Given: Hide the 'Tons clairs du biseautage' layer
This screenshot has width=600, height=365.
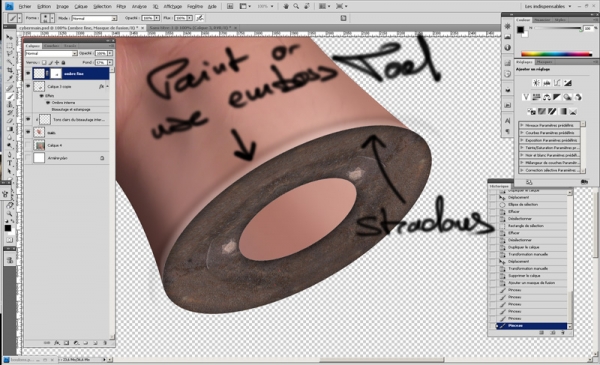Looking at the screenshot, I should [28, 119].
